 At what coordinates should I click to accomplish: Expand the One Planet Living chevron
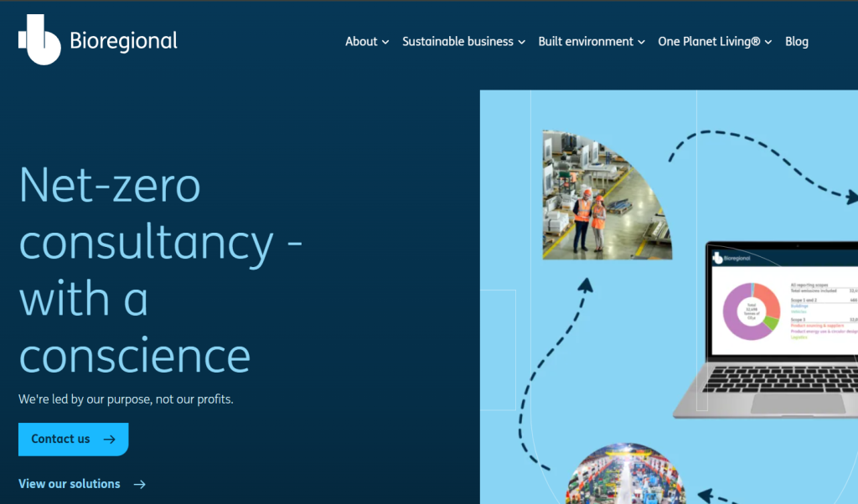pos(768,42)
